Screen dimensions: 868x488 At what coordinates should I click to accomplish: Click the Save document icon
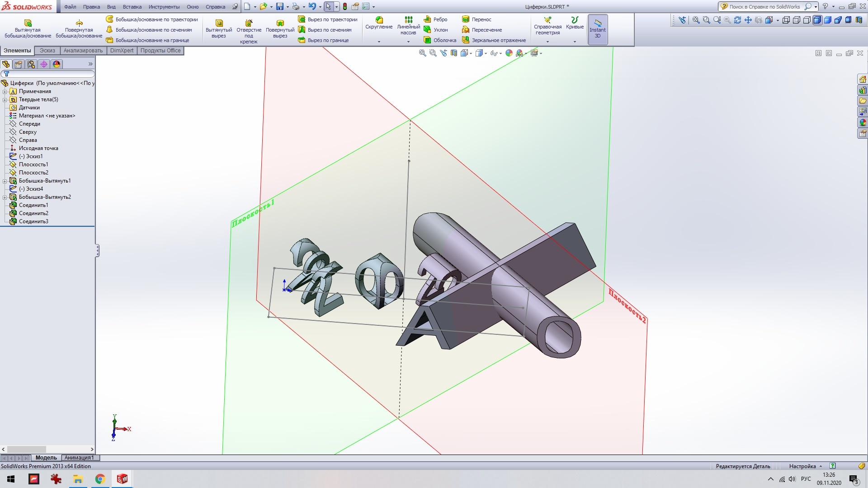click(280, 7)
